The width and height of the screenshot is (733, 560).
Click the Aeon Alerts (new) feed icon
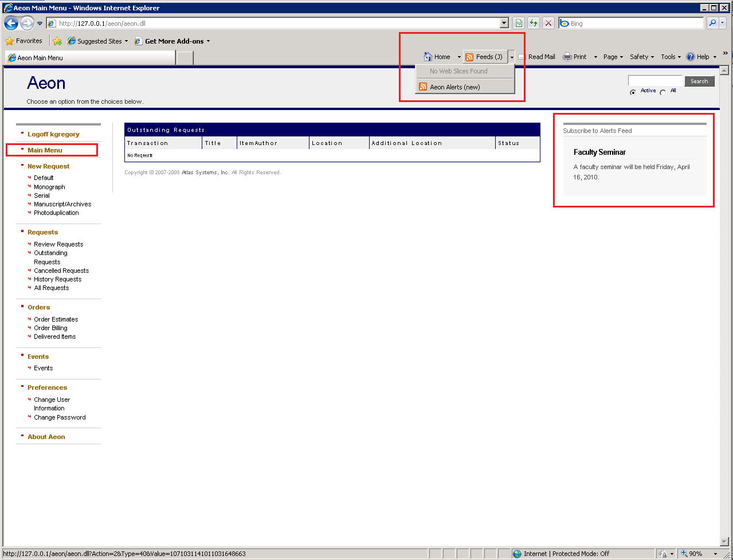point(422,87)
